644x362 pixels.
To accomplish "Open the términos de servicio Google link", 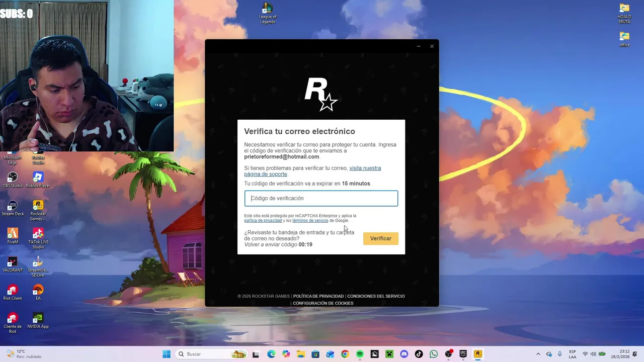I will [x=310, y=221].
